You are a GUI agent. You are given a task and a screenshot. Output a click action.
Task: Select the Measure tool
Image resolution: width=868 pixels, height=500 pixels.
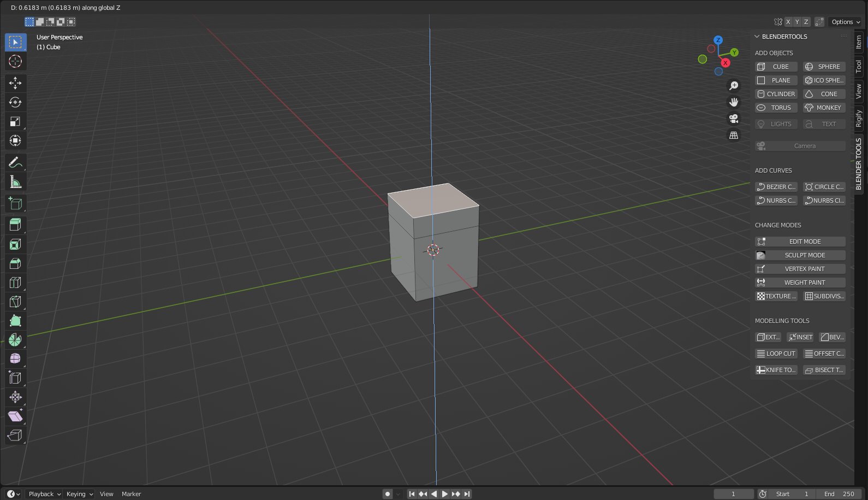15,182
